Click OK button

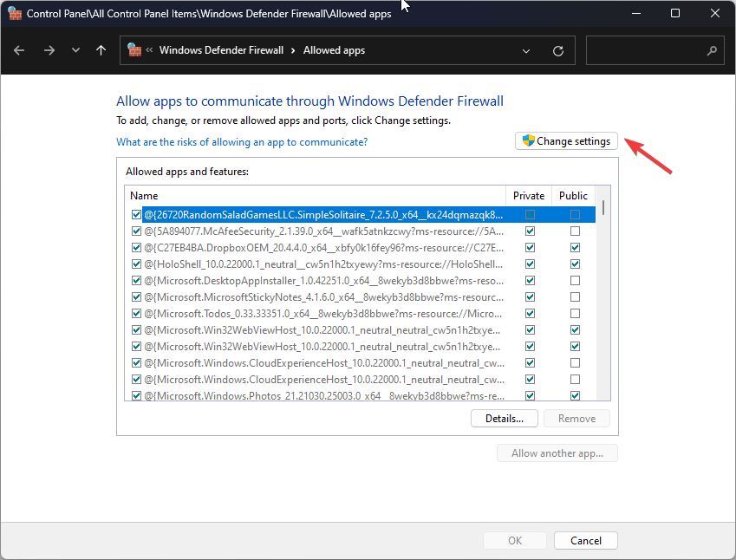click(515, 540)
